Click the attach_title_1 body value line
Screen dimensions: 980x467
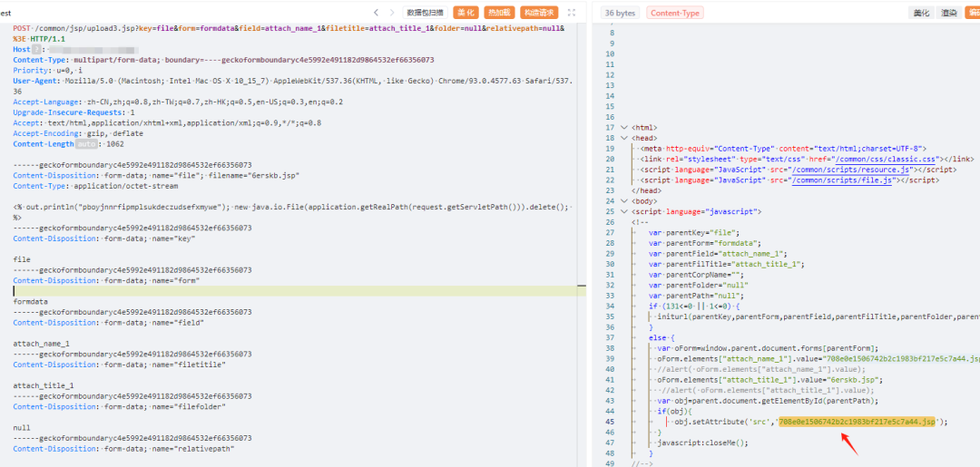tap(44, 385)
